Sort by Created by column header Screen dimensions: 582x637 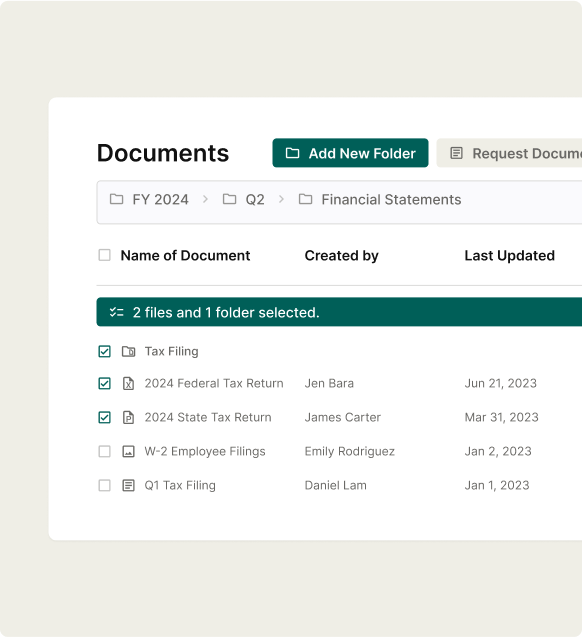click(x=342, y=256)
